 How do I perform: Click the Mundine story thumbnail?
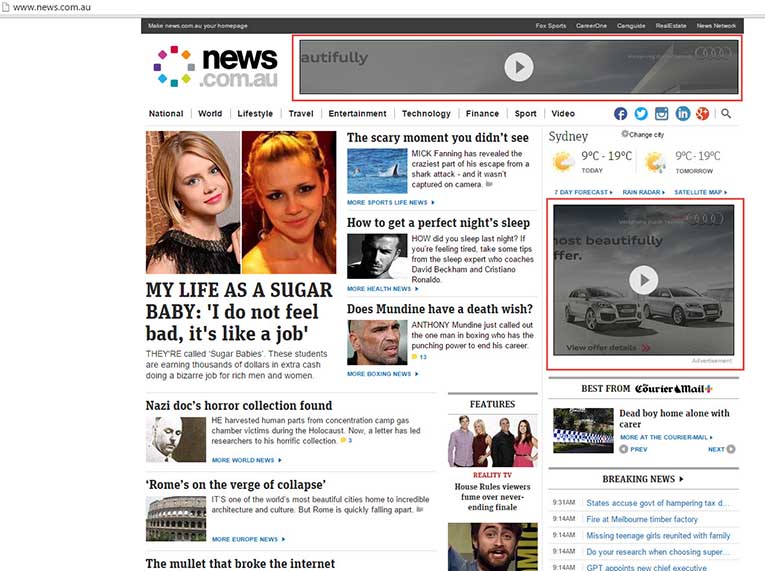point(377,343)
